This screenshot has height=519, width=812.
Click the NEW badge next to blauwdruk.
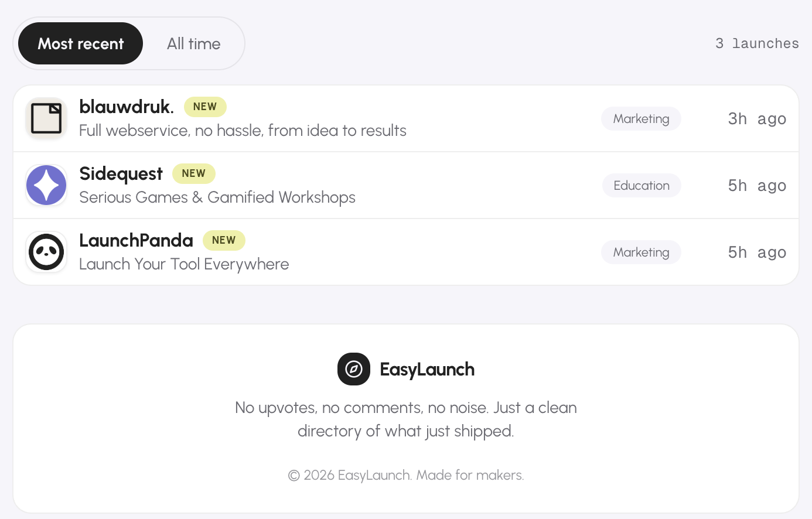205,107
